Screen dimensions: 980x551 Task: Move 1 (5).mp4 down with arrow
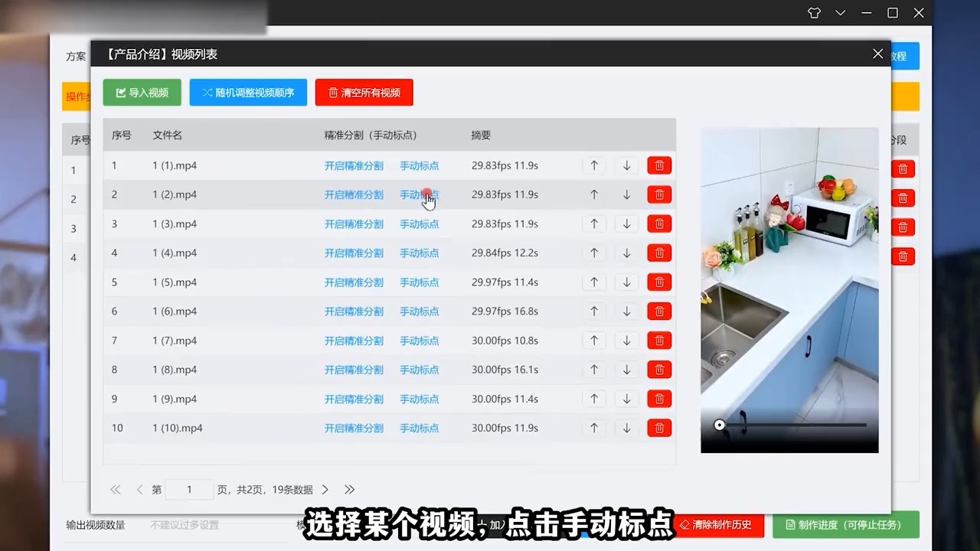click(x=626, y=282)
